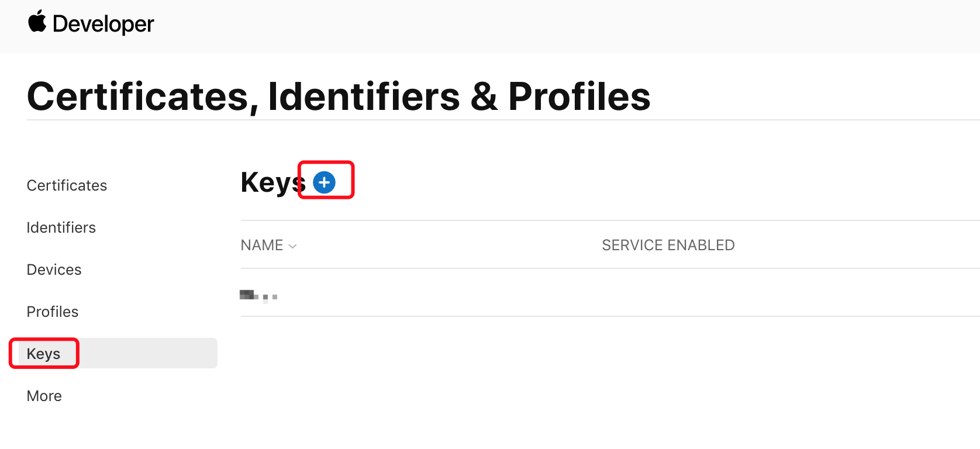The height and width of the screenshot is (449, 980).
Task: Toggle the NAME column sort chevron
Action: 293,246
